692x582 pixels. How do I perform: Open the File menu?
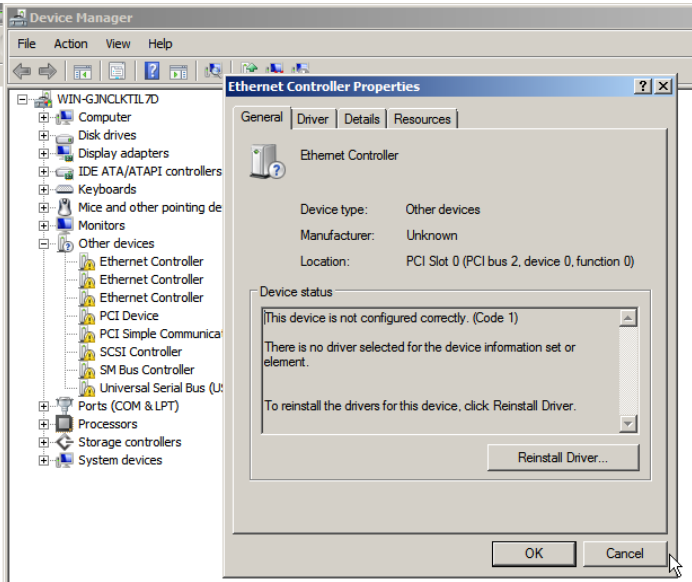(x=26, y=44)
